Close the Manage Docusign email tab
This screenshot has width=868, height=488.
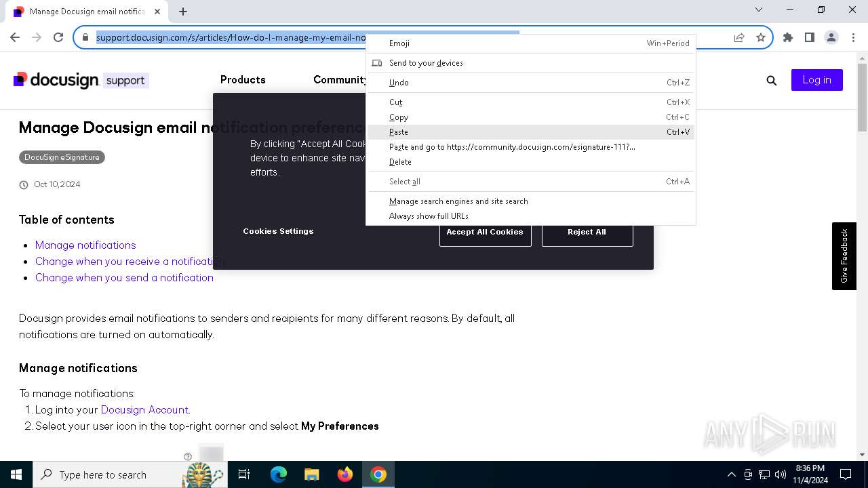click(x=158, y=12)
